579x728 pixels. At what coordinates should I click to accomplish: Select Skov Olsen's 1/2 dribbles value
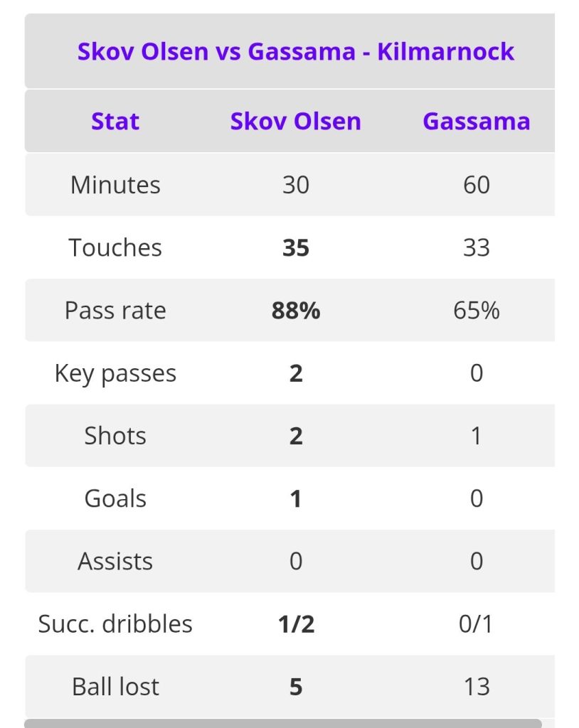(x=296, y=624)
